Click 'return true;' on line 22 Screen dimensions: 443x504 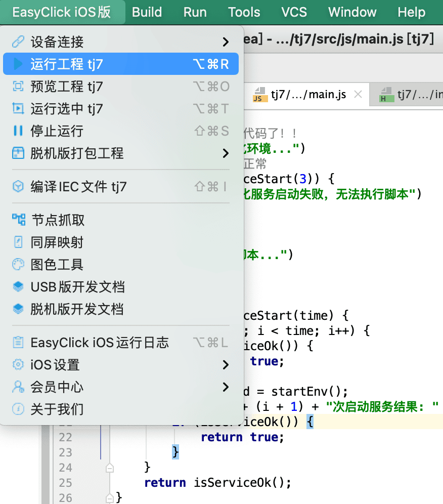click(243, 438)
